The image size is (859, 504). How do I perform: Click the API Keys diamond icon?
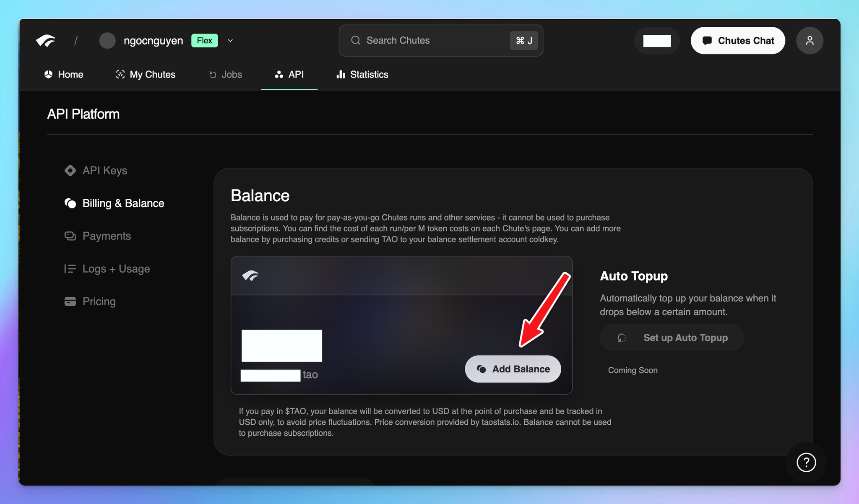click(70, 171)
